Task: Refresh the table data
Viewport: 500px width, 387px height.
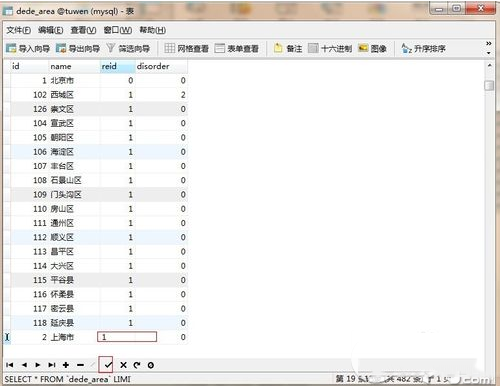Action: [x=137, y=365]
